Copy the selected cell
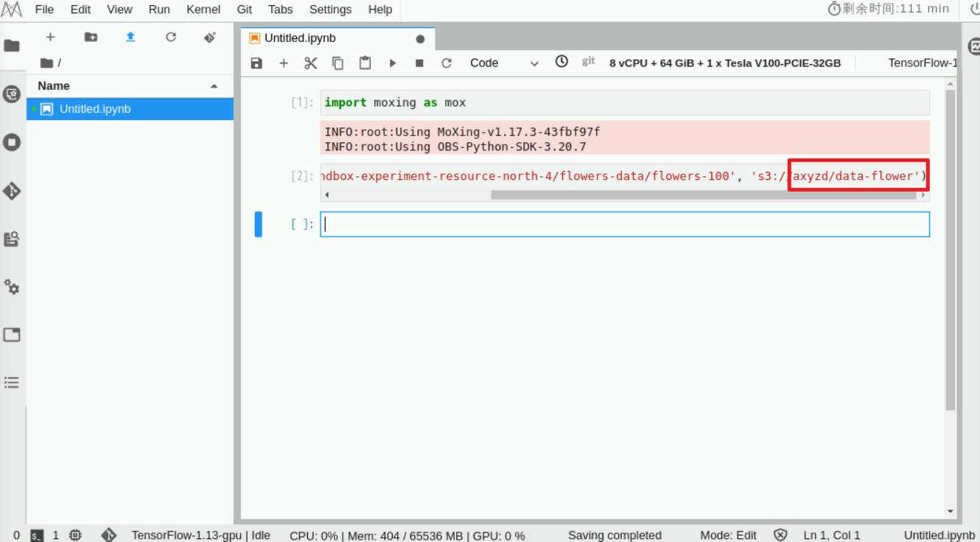This screenshot has width=980, height=542. click(x=337, y=63)
